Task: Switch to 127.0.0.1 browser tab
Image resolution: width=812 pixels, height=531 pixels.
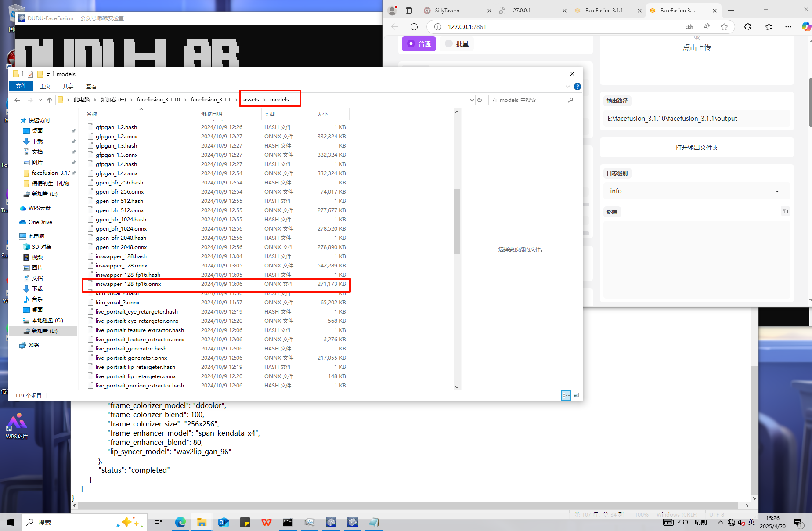Action: (x=533, y=11)
